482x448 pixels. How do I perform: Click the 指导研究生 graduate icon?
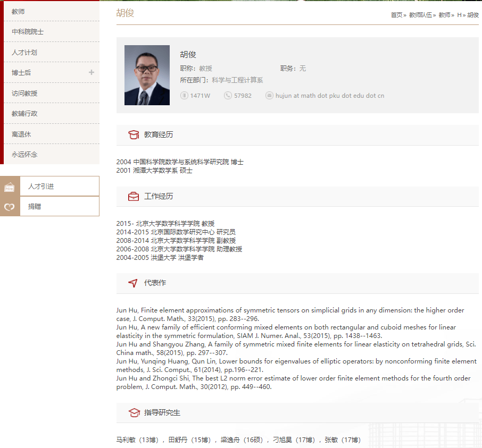134,413
